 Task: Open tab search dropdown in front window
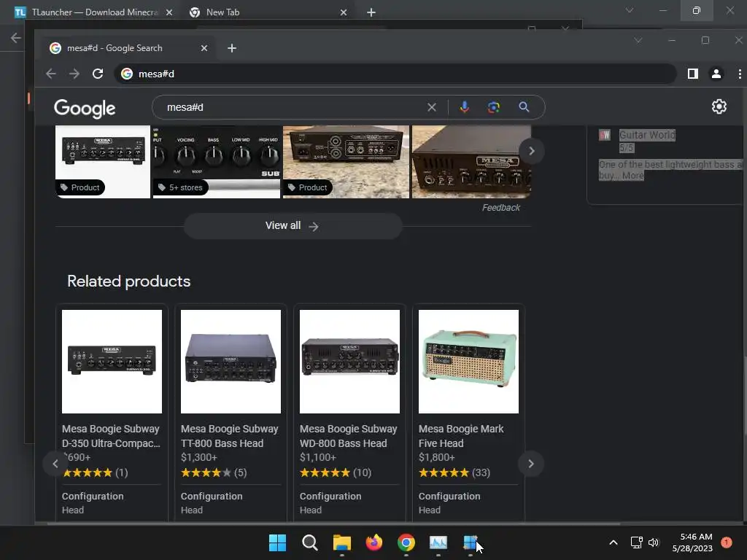point(638,41)
